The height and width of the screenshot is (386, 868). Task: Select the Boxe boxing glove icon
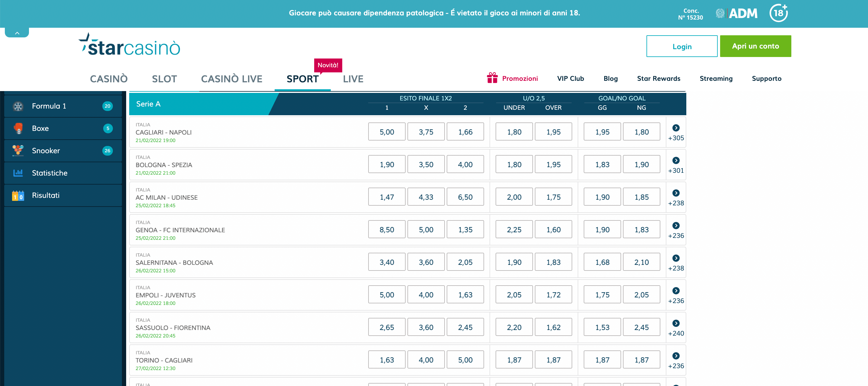tap(18, 128)
